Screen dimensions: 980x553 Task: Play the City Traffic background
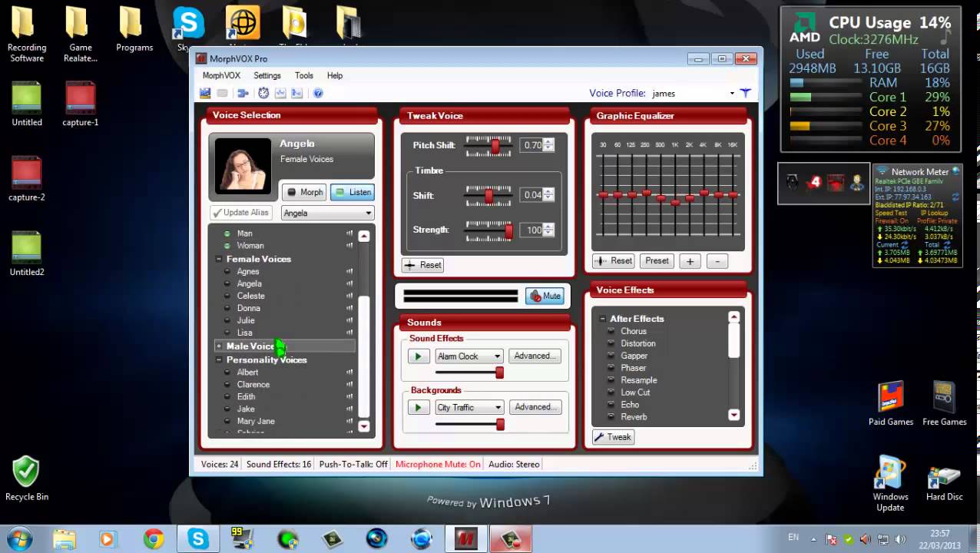coord(419,408)
